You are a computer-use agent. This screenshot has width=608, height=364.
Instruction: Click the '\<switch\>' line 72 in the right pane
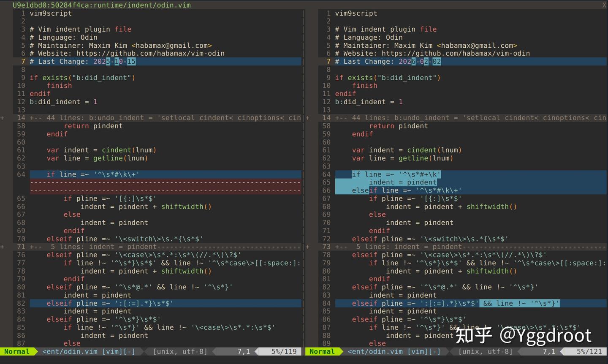pyautogui.click(x=430, y=239)
